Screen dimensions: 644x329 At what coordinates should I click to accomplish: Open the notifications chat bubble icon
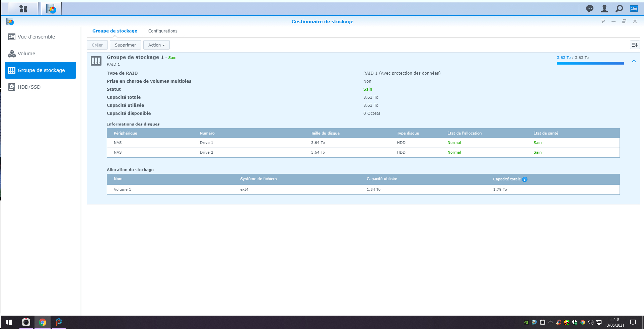589,9
